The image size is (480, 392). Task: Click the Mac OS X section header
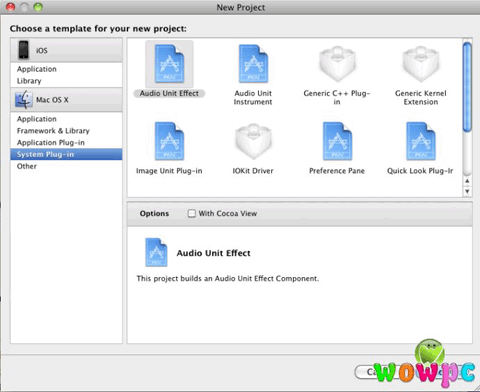66,100
